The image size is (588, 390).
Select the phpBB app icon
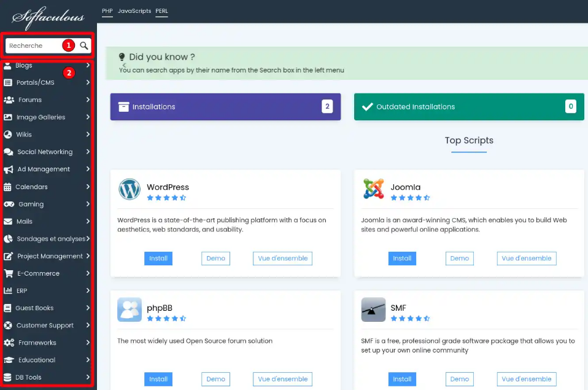coord(130,310)
